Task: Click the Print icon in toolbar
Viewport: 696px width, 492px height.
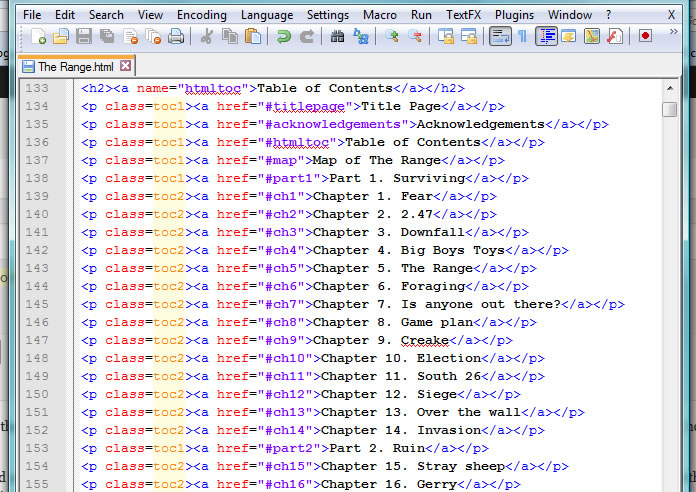Action: (176, 37)
